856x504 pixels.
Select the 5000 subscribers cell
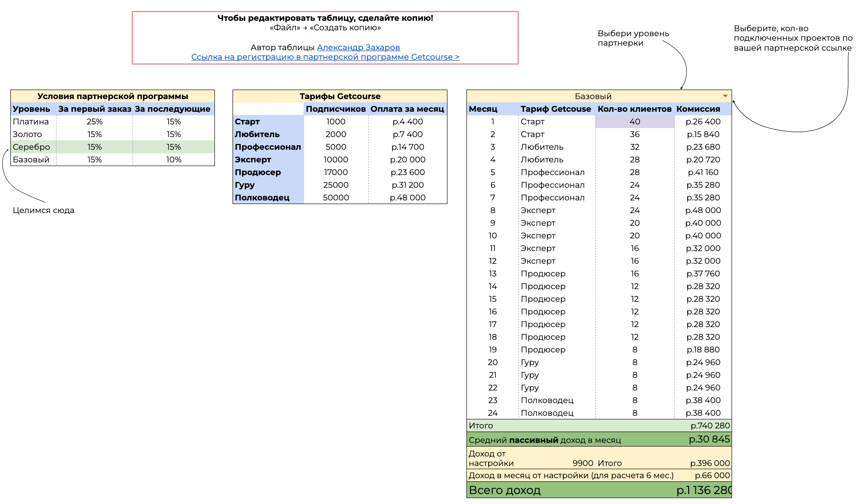(336, 147)
